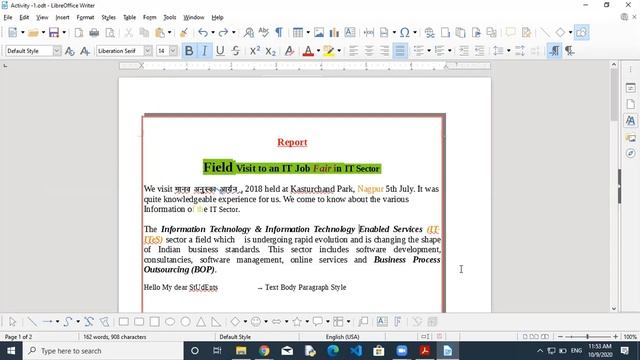
Task: Expand Insert Table dropdown arrow
Action: tap(308, 33)
